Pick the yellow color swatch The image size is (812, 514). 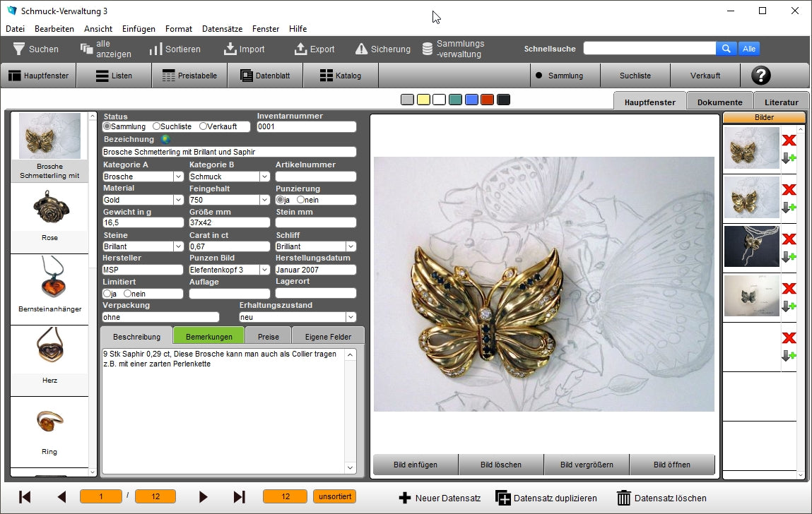click(x=423, y=100)
